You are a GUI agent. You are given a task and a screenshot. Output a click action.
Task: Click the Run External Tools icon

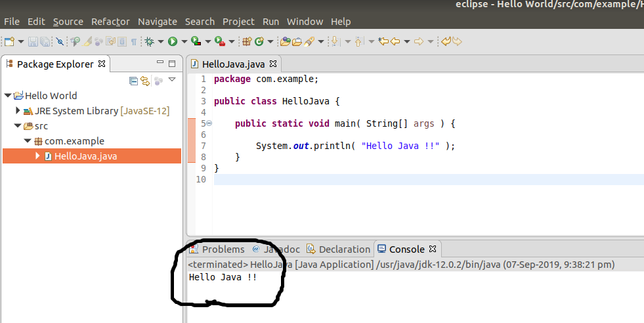(x=220, y=41)
